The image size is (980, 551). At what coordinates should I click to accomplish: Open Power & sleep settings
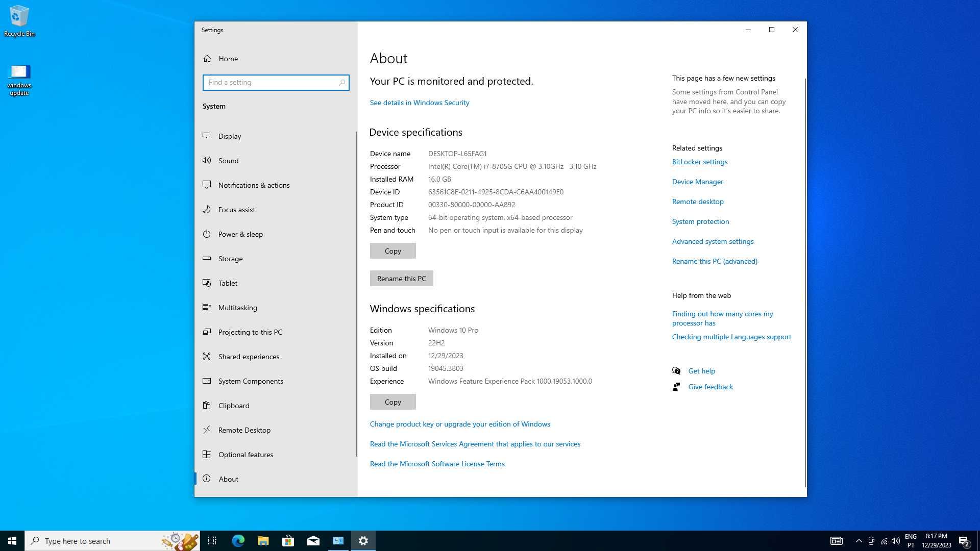pyautogui.click(x=240, y=234)
